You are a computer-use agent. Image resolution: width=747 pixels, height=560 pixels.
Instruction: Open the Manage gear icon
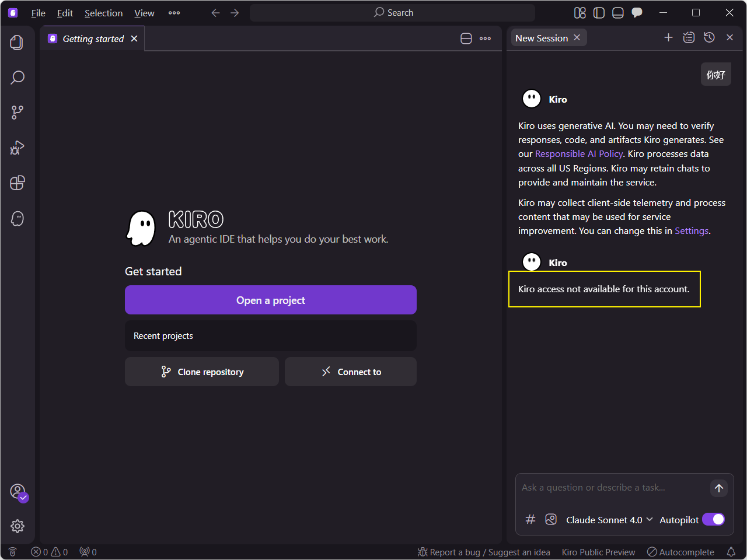(17, 526)
